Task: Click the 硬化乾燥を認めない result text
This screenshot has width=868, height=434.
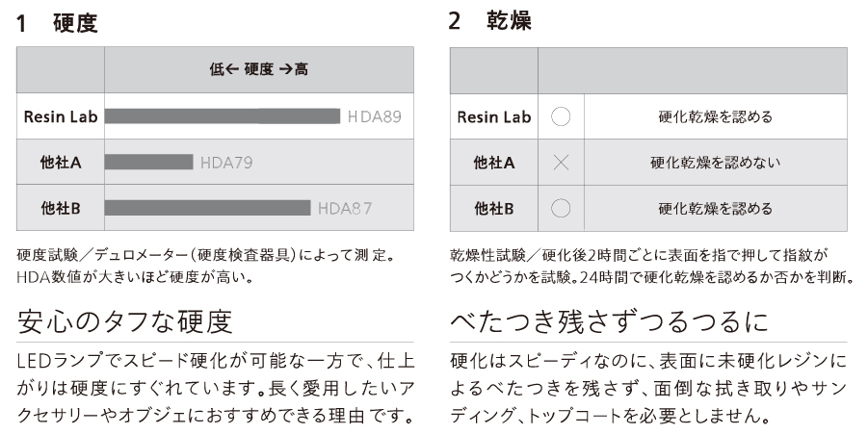Action: click(x=715, y=163)
